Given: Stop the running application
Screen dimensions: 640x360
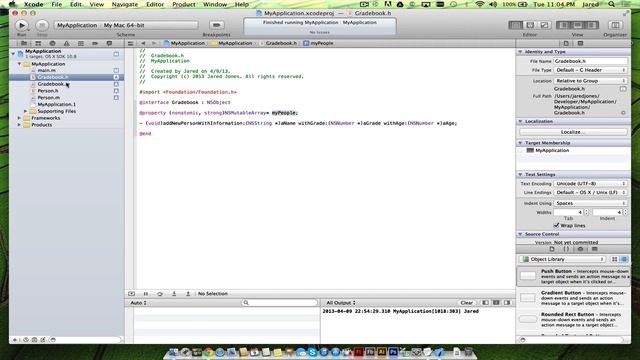Looking at the screenshot, I should 42,25.
